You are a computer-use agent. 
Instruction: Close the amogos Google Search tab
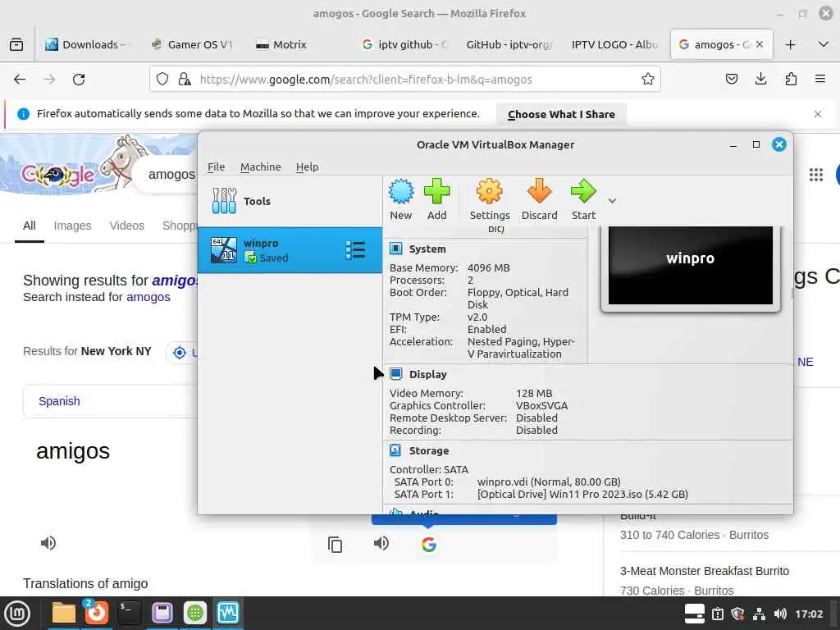759,44
